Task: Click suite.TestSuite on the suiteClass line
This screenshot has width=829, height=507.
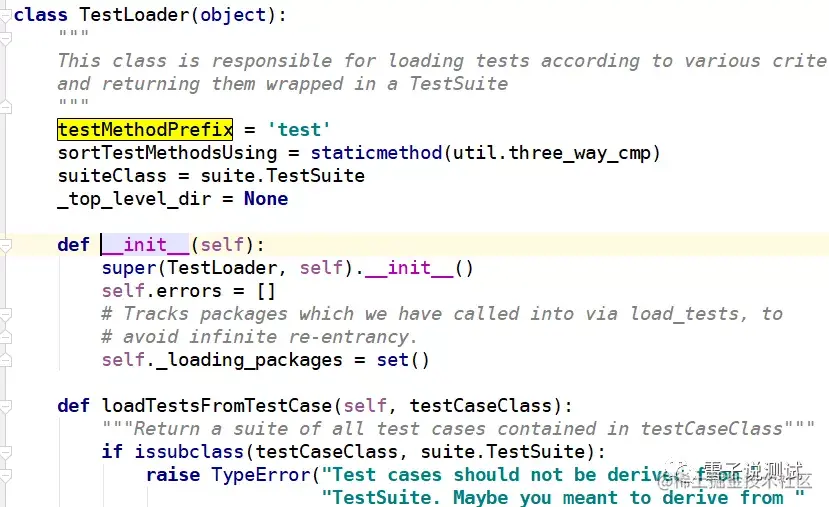Action: (283, 176)
